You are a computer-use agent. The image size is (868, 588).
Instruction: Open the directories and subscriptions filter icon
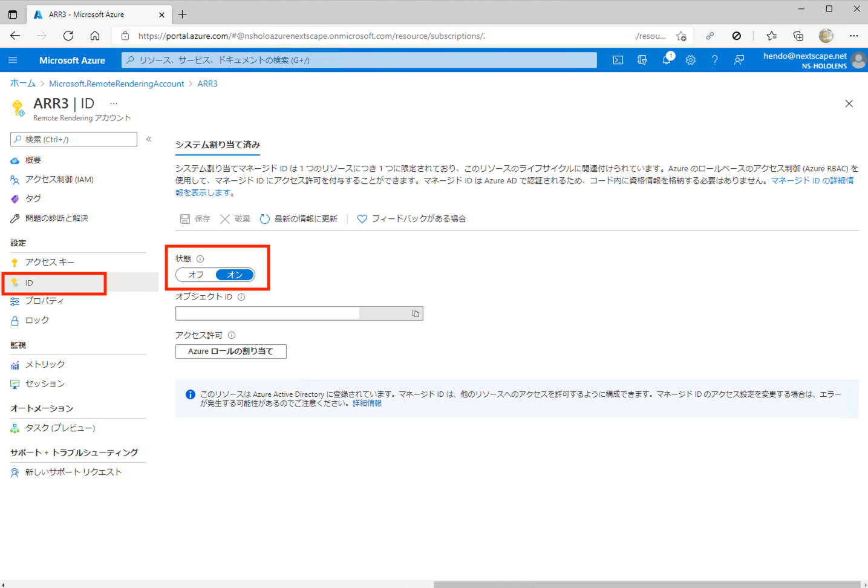click(x=642, y=60)
